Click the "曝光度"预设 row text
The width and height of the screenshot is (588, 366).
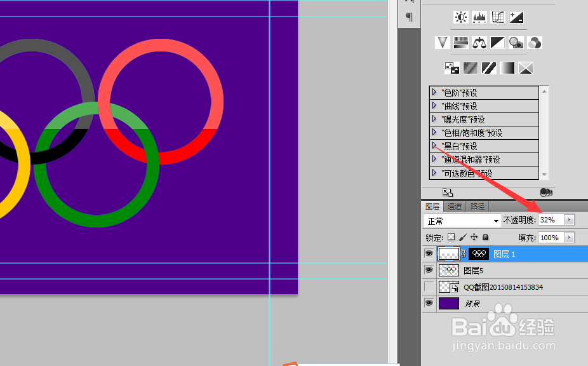click(463, 119)
